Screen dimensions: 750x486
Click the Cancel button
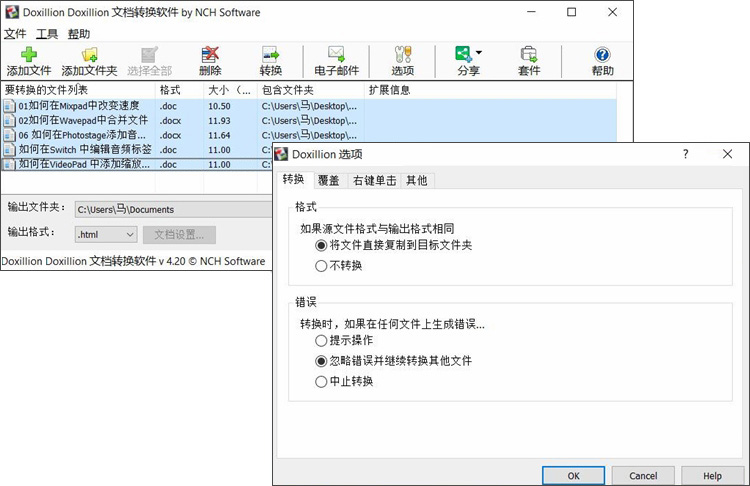click(643, 475)
